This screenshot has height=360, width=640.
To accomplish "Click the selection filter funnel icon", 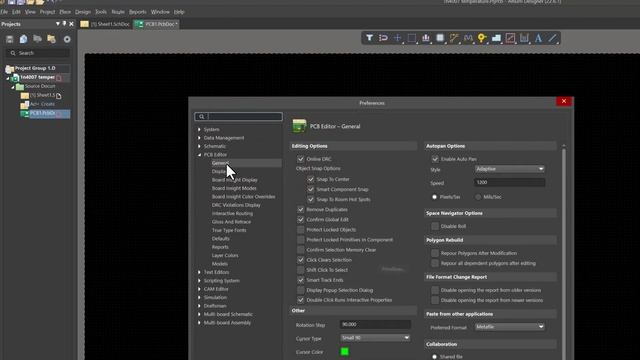I will click(369, 38).
